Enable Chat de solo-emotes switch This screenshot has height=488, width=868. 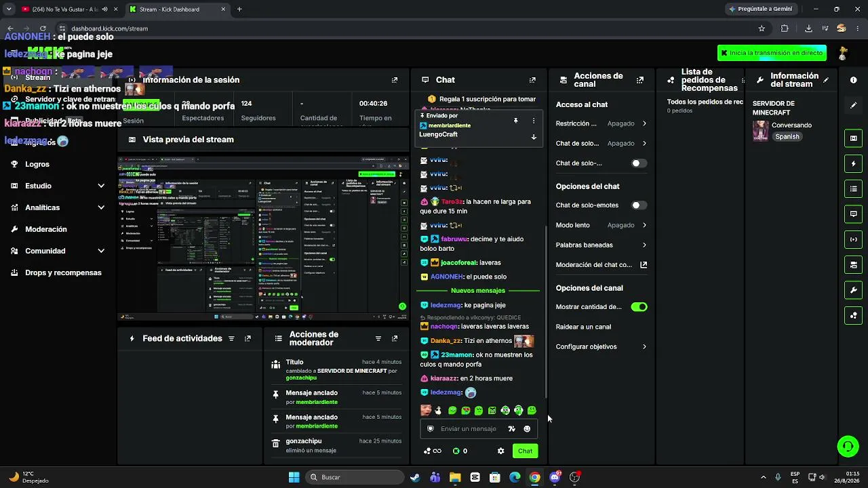point(639,205)
